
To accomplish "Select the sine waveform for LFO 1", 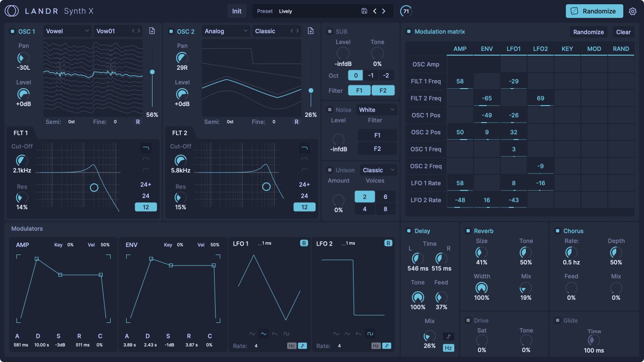I will tap(252, 334).
